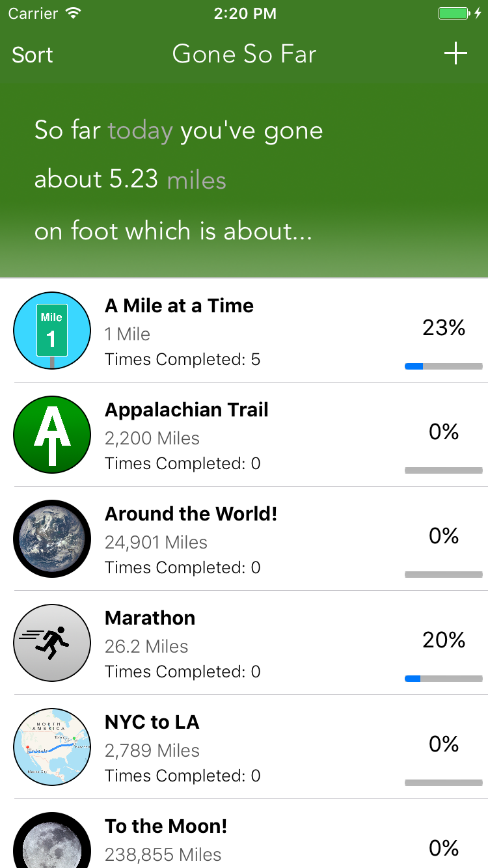Screen dimensions: 488x868
Task: Open the Appalachian Trail title row
Action: click(187, 410)
